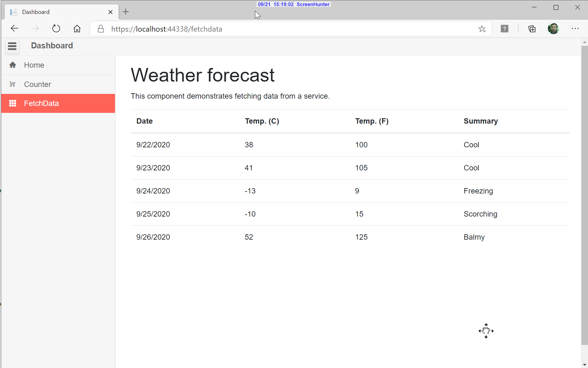Open a new tab with plus button

point(126,12)
